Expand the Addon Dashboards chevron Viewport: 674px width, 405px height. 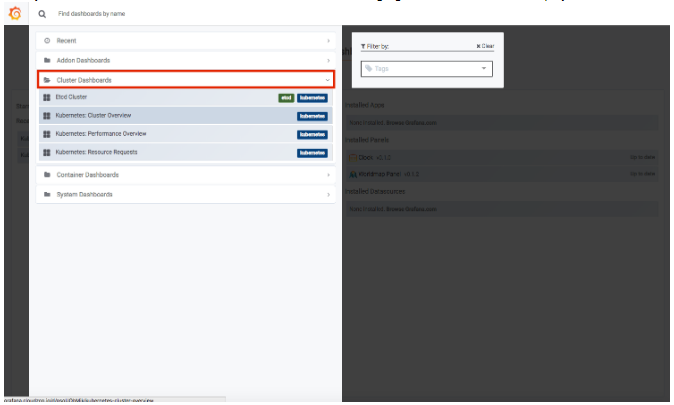pyautogui.click(x=328, y=61)
